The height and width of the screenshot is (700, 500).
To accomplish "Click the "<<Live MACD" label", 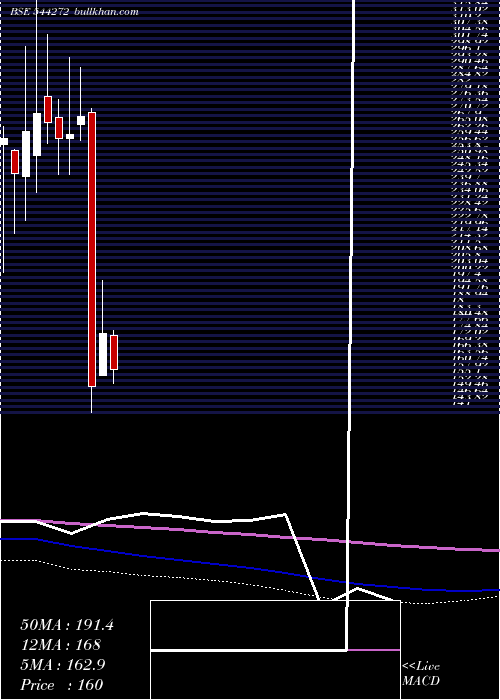I will pyautogui.click(x=421, y=673).
